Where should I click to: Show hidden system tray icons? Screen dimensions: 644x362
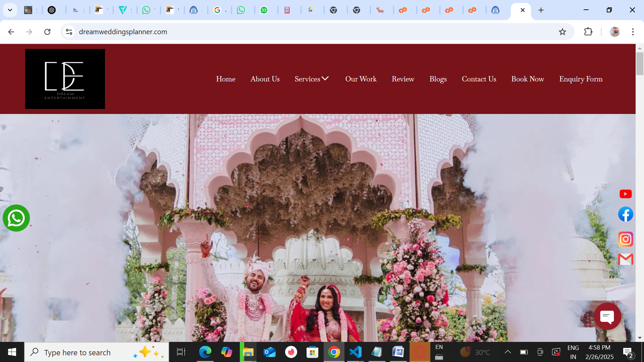508,352
